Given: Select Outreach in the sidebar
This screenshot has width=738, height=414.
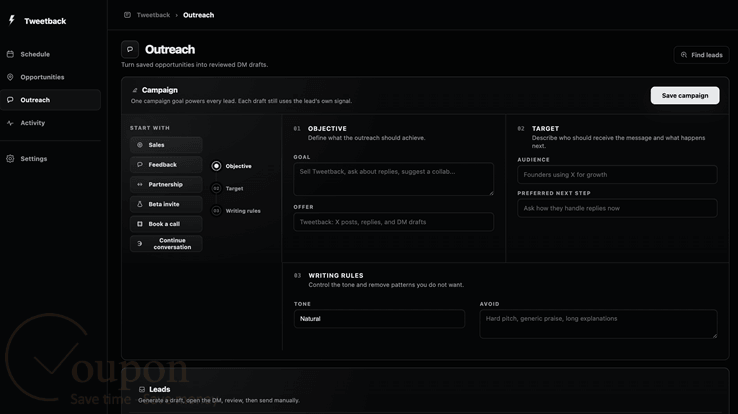Looking at the screenshot, I should coord(50,100).
